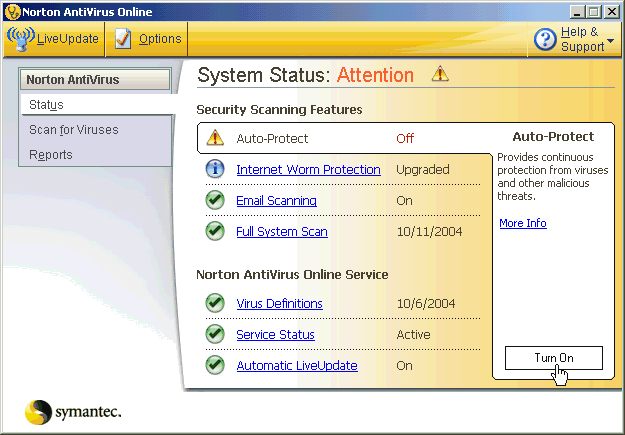Click the green check beside Automatic LiveUpdate
Image resolution: width=625 pixels, height=435 pixels.
(215, 365)
